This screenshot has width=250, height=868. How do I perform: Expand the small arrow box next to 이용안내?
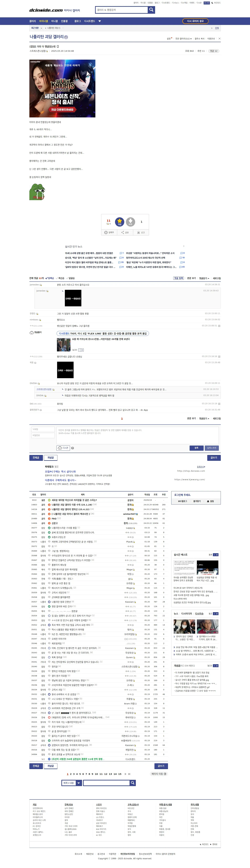[x=219, y=39]
